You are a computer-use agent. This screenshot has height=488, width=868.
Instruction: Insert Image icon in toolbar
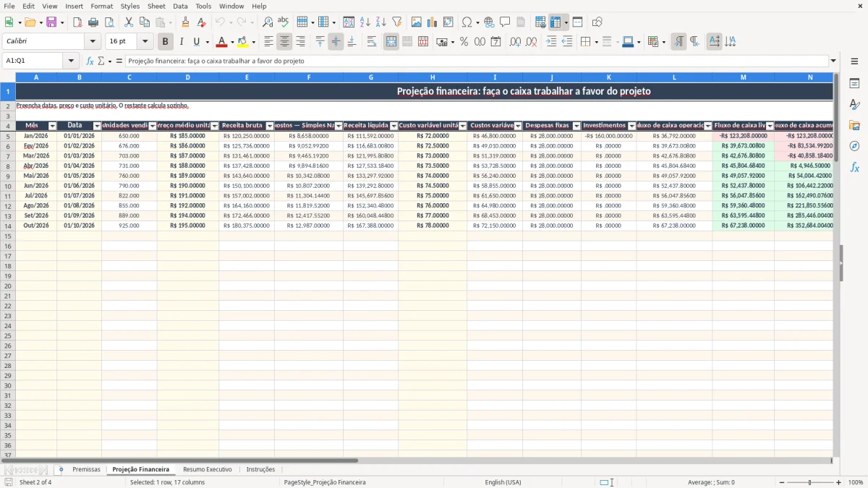pyautogui.click(x=417, y=22)
